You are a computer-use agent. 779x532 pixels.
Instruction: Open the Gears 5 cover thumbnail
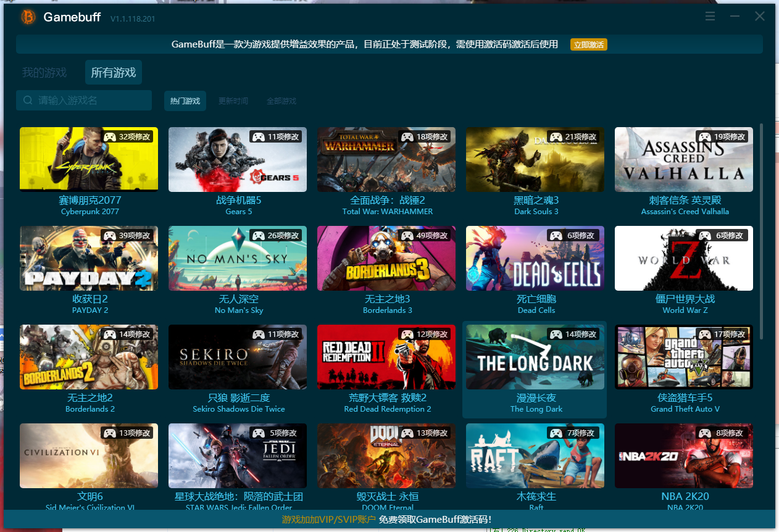(x=238, y=159)
